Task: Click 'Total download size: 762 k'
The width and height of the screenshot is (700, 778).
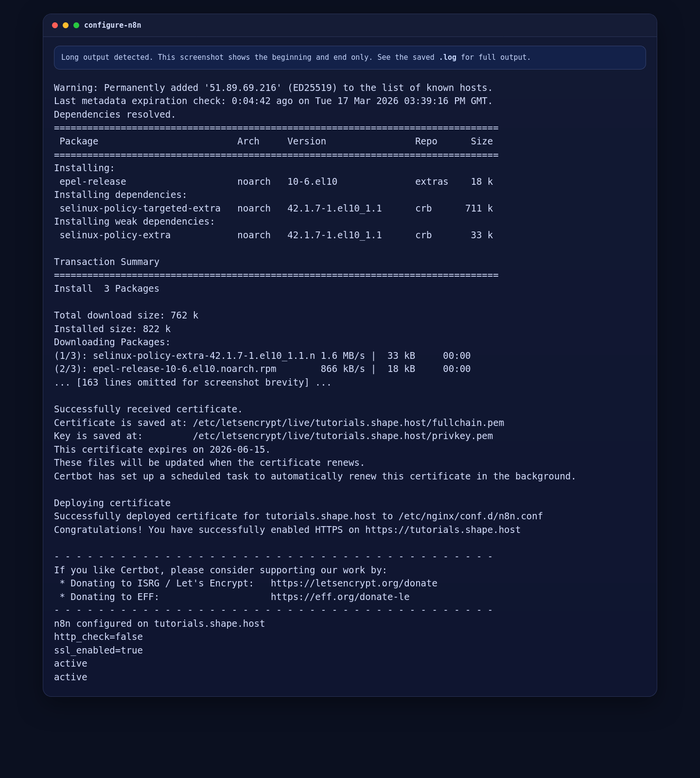Action: 126,316
